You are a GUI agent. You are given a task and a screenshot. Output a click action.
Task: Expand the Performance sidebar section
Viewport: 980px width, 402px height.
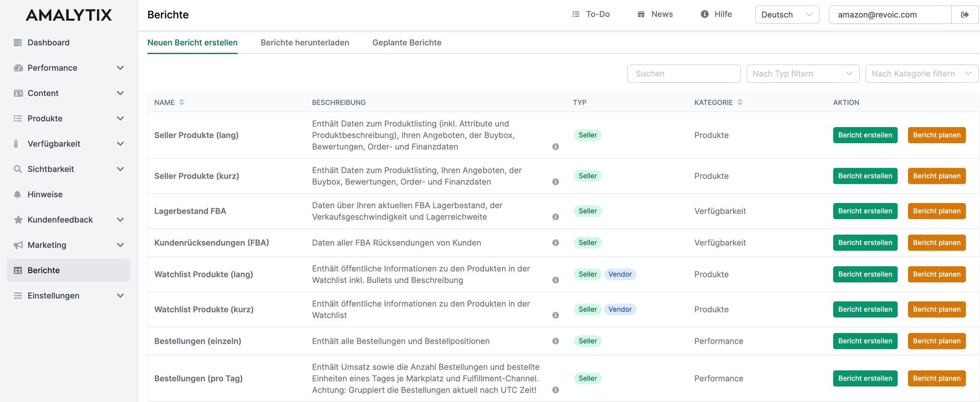point(120,68)
